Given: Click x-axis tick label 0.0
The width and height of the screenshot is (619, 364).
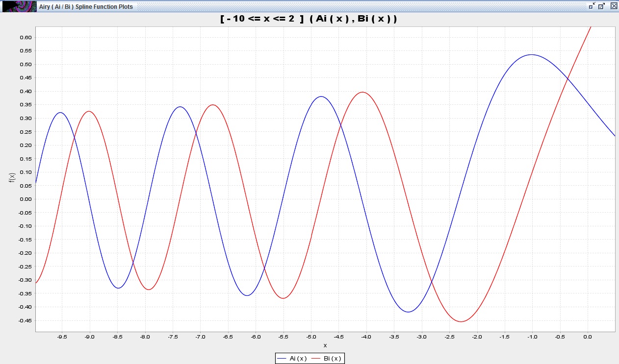Looking at the screenshot, I should pos(588,337).
